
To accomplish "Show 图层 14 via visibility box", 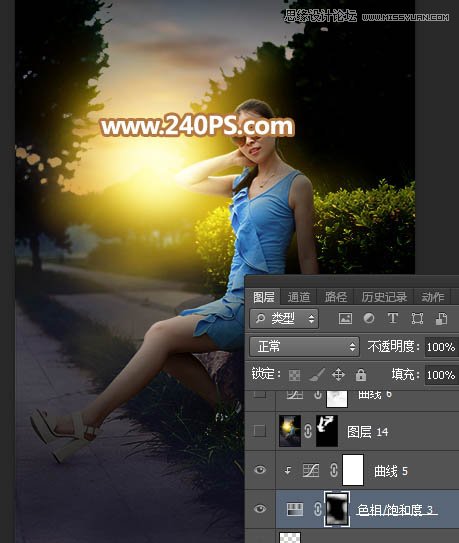I will (259, 431).
